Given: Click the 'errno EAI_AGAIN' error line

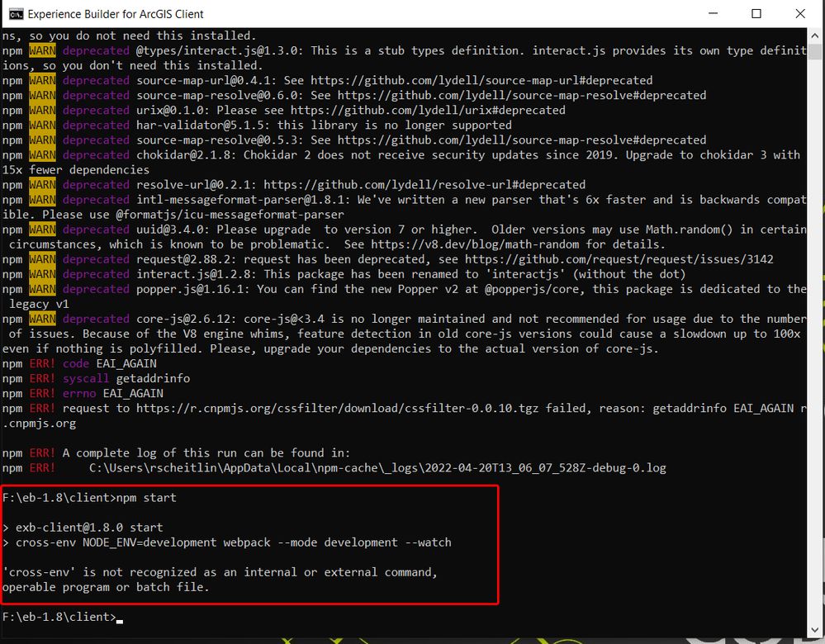Looking at the screenshot, I should tap(83, 394).
